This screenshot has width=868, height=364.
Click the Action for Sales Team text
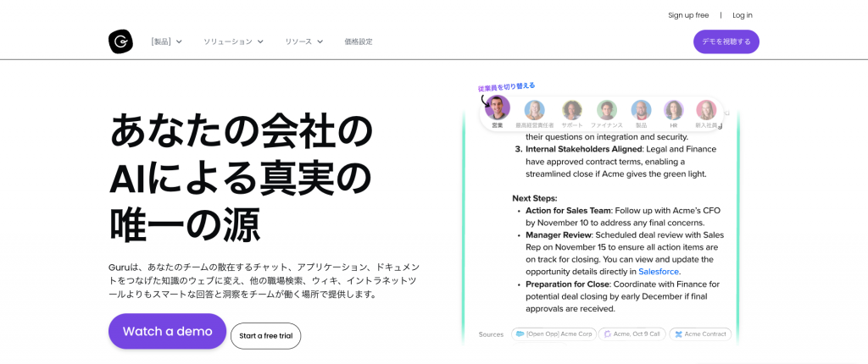coord(568,211)
